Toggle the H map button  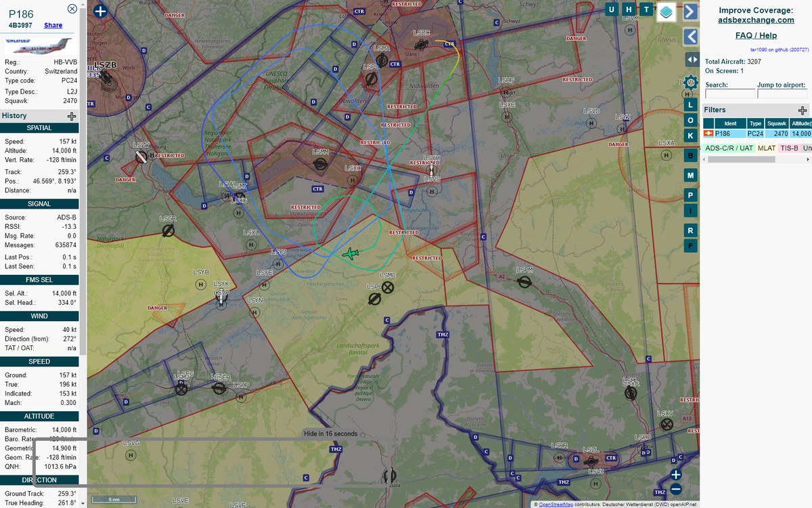629,9
